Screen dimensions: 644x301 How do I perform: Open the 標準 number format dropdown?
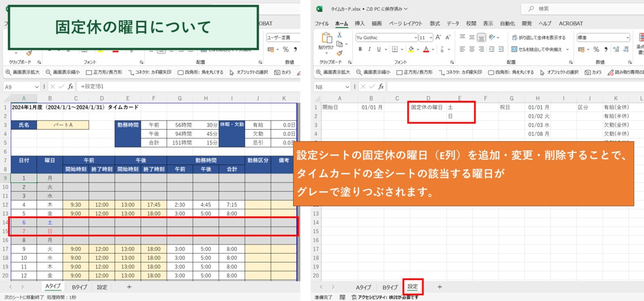627,37
